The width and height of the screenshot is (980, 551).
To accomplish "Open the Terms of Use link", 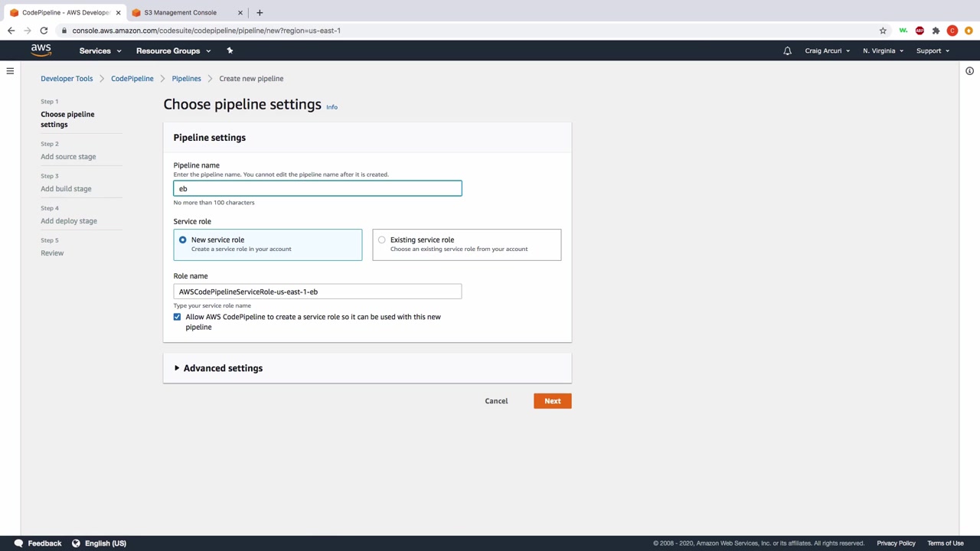I will tap(946, 543).
